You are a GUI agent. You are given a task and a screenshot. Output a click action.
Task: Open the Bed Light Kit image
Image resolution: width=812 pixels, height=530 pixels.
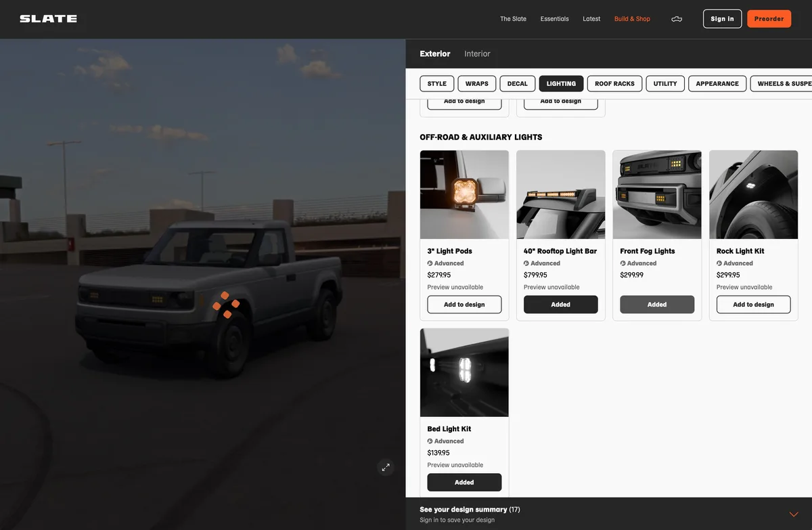(464, 373)
